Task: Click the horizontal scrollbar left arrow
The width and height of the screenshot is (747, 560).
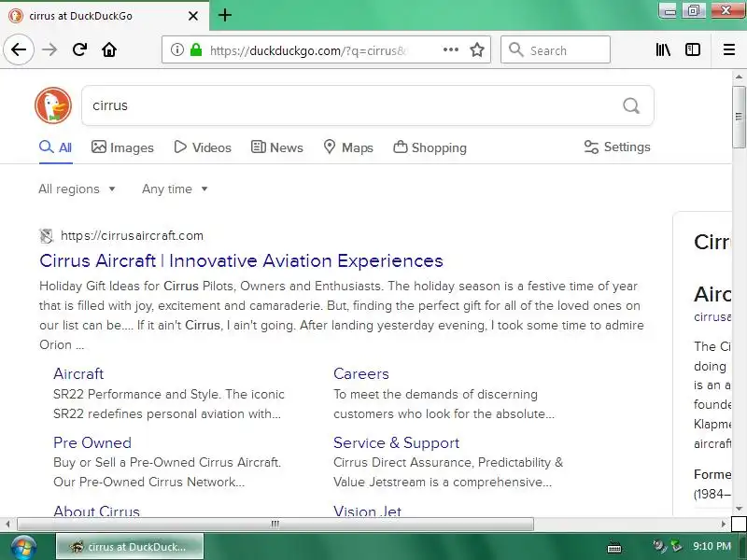Action: pos(7,525)
